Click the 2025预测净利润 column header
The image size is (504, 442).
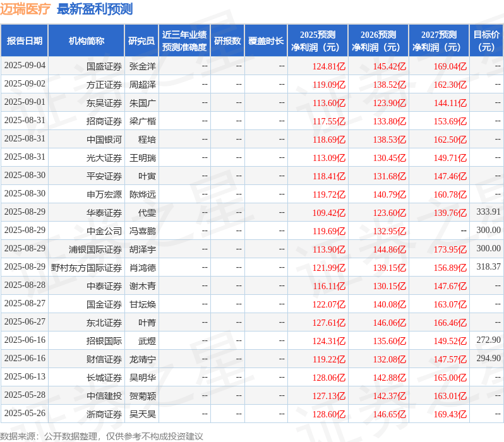(318, 41)
